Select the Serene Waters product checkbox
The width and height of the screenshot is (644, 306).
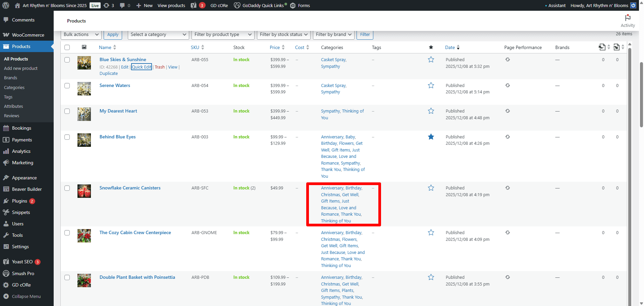(x=67, y=86)
